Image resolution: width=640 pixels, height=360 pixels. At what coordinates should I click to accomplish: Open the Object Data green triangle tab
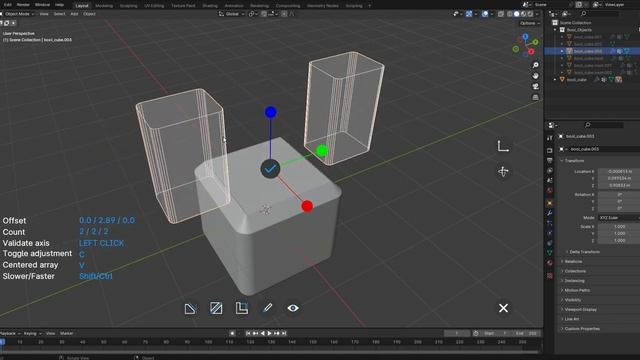tap(550, 253)
